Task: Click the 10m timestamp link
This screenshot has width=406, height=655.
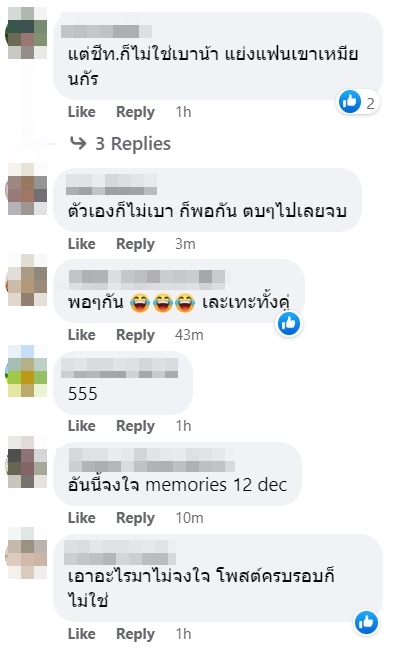Action: pyautogui.click(x=189, y=518)
